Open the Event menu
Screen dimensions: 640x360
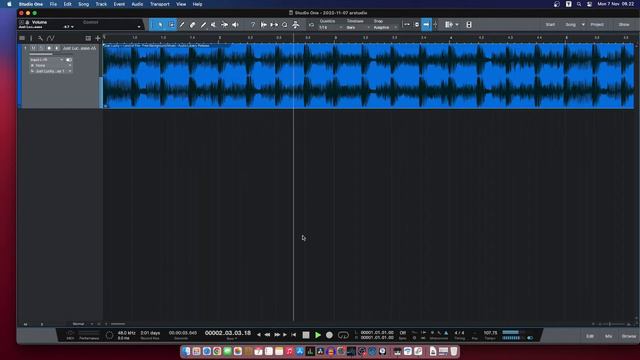point(119,4)
